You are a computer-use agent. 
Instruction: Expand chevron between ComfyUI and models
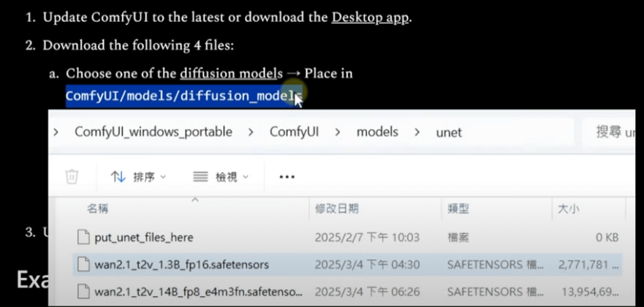338,132
